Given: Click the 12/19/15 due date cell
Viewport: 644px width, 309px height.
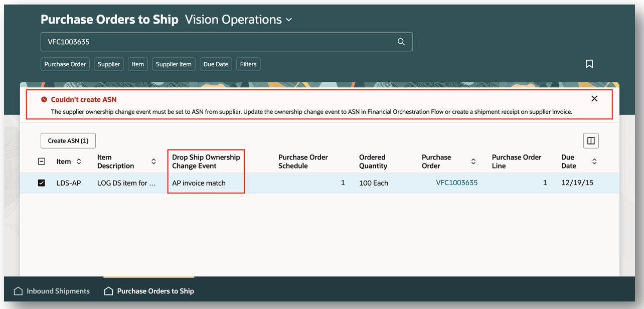Looking at the screenshot, I should click(577, 183).
